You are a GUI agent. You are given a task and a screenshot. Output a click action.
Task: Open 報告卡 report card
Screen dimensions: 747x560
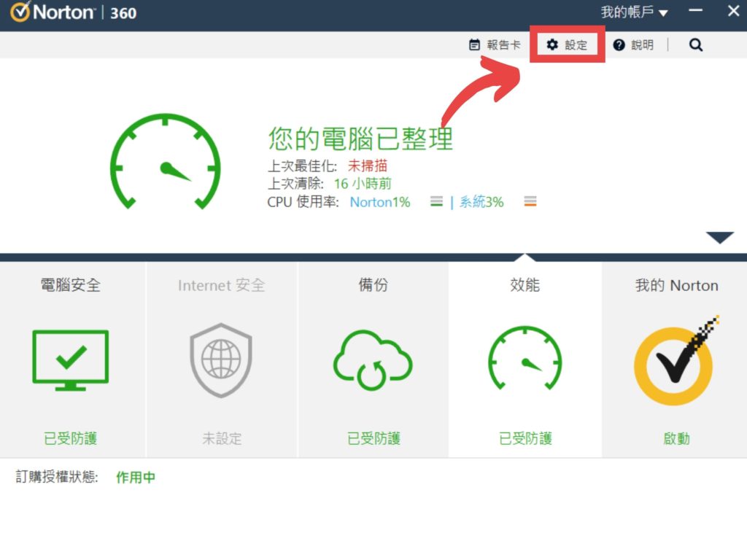[x=494, y=44]
